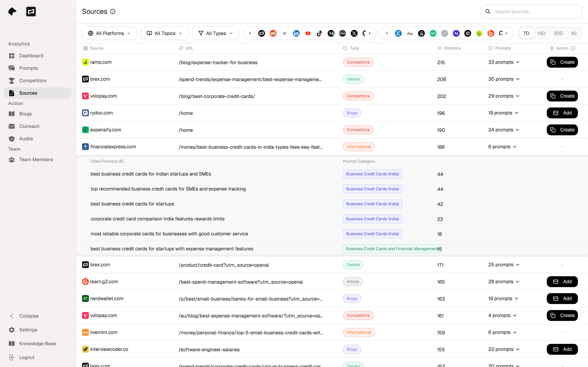Collapse financialexpress.com 6 prompts list
Image resolution: width=588 pixels, height=367 pixels.
[502, 147]
